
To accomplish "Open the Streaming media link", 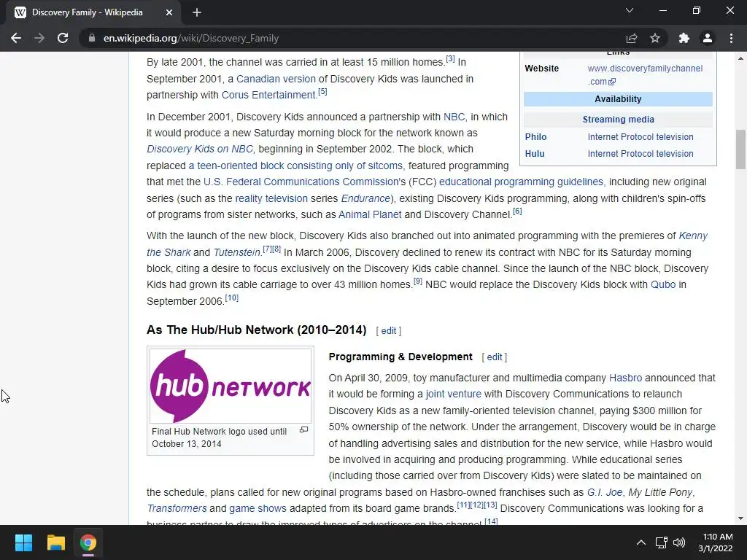I will [618, 120].
